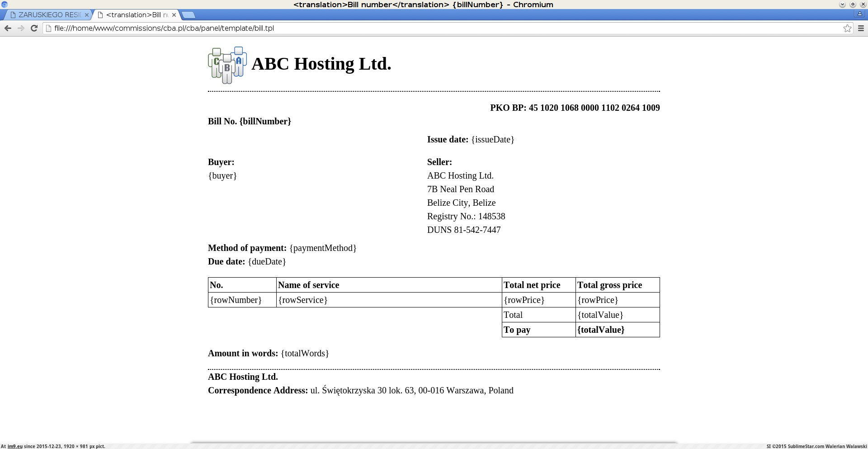Click the ABC Hosting Ltd. heading
This screenshot has width=868, height=449.
tap(321, 64)
